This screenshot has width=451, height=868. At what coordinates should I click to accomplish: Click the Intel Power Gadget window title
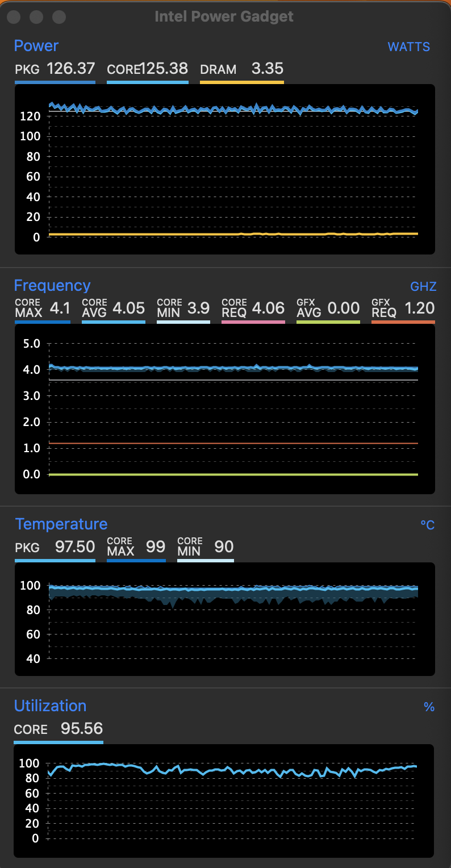coord(224,16)
